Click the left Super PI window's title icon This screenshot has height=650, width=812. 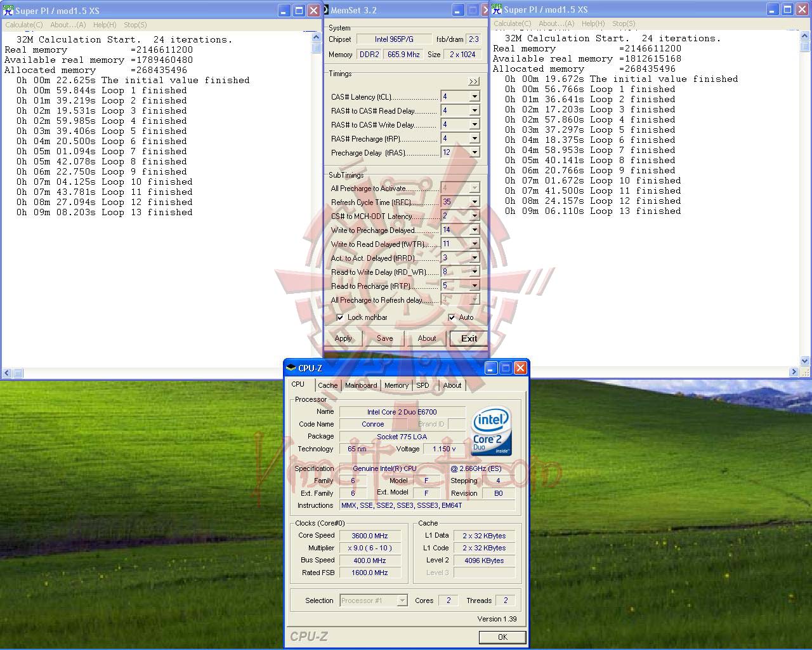click(x=8, y=10)
